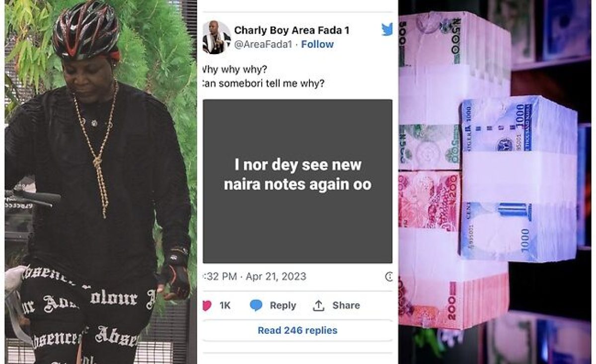Click the @AreaFada1 handle
The width and height of the screenshot is (596, 364).
[x=263, y=45]
